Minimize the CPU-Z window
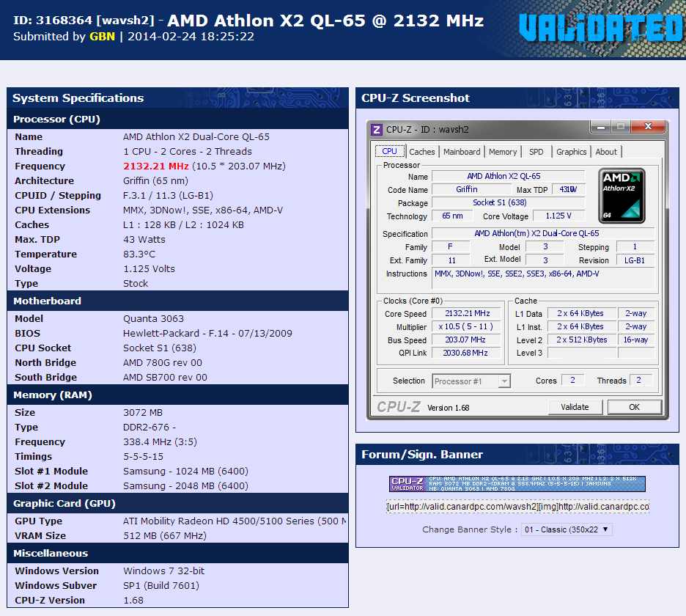The width and height of the screenshot is (686, 616). tap(601, 127)
